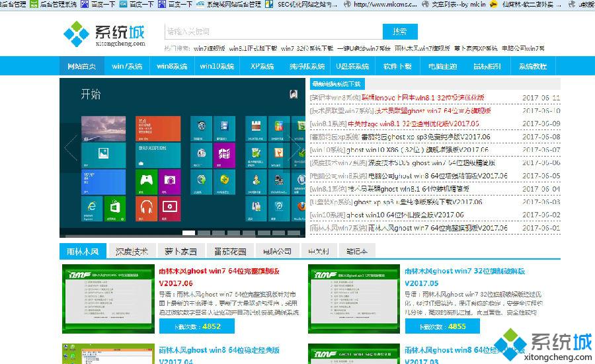Image resolution: width=595 pixels, height=364 pixels.
Task: Switch to the 电脑公司 tab
Action: (277, 252)
